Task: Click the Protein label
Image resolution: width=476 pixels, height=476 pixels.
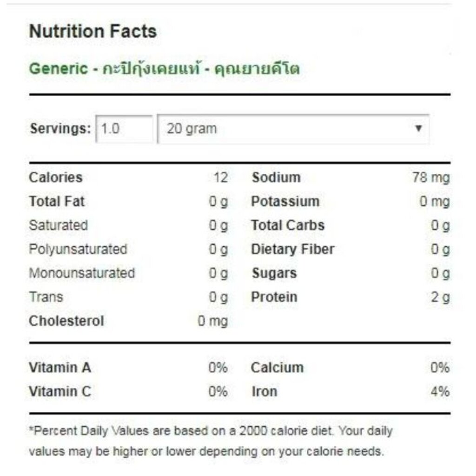Action: tap(274, 297)
